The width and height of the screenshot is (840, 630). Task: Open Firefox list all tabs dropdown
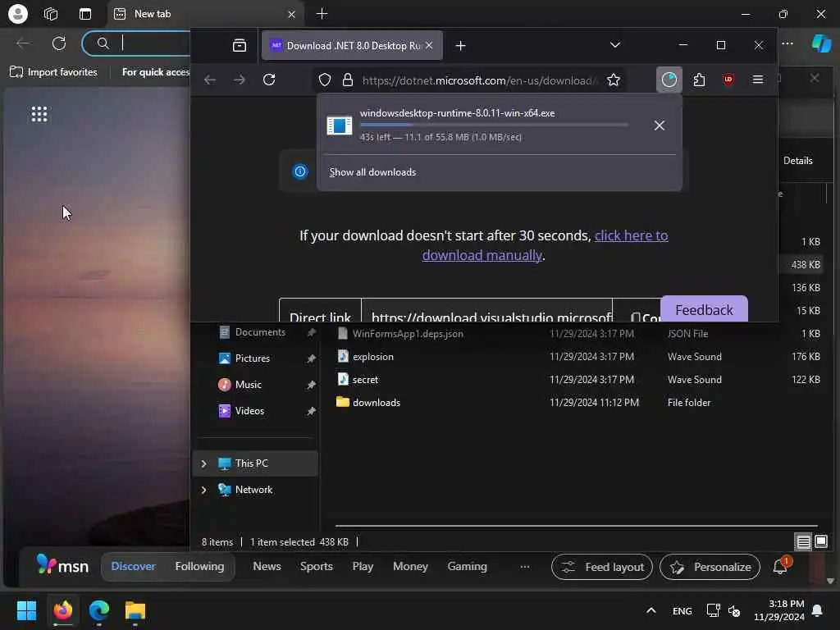pyautogui.click(x=615, y=45)
